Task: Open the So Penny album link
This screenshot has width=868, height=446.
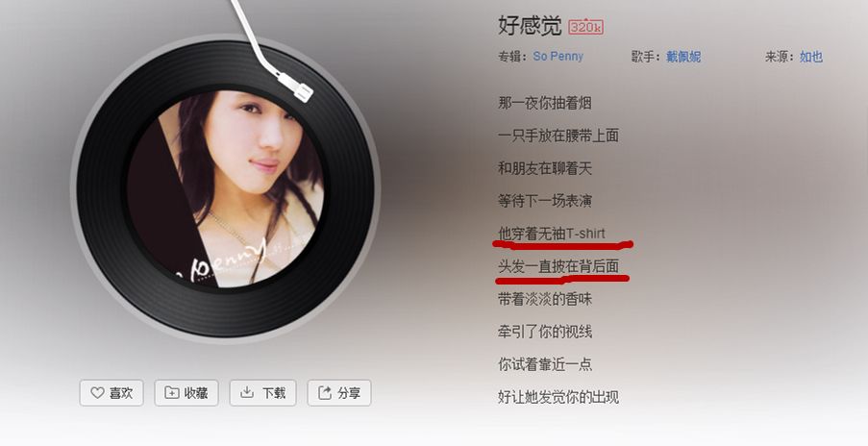Action: point(558,57)
